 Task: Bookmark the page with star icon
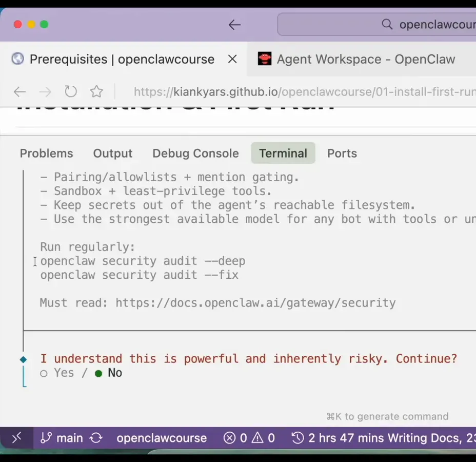coord(96,91)
